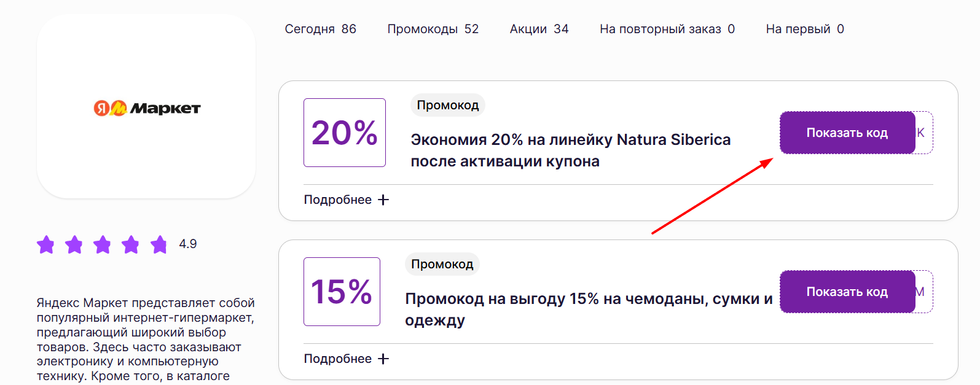Click the Yandex Market logo
The image size is (980, 385).
coord(147,109)
